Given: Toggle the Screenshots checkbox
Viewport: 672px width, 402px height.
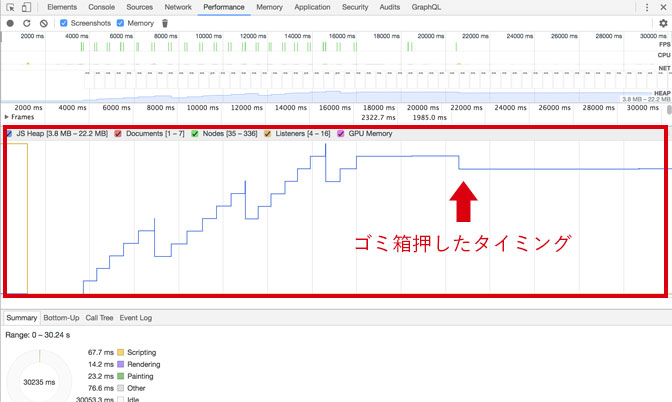Looking at the screenshot, I should click(x=64, y=23).
